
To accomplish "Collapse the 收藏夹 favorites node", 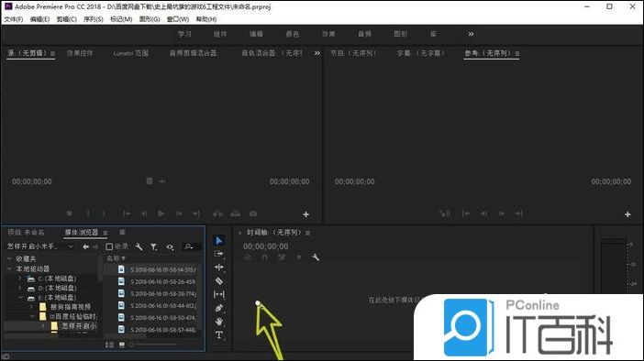I will point(9,258).
